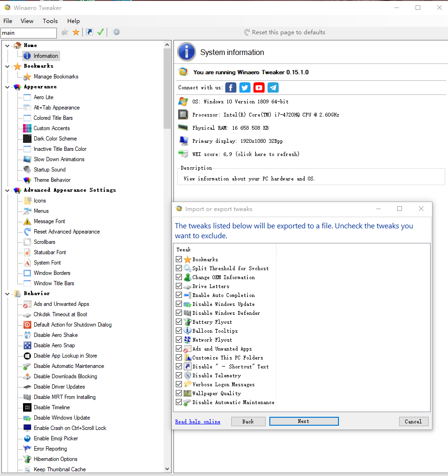Uncheck Split Threshold for Svchost checkbox
The width and height of the screenshot is (448, 476).
tap(179, 268)
